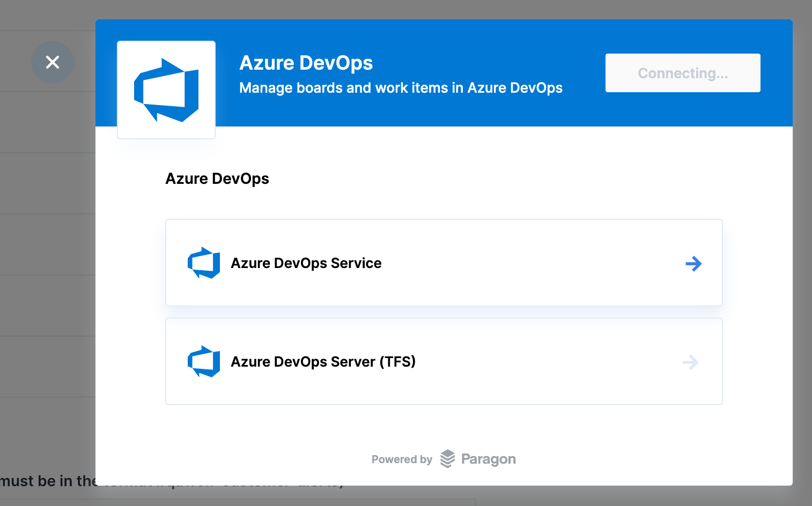The image size is (812, 506).
Task: Click the dimmed "must be in the" background text
Action: (x=48, y=481)
